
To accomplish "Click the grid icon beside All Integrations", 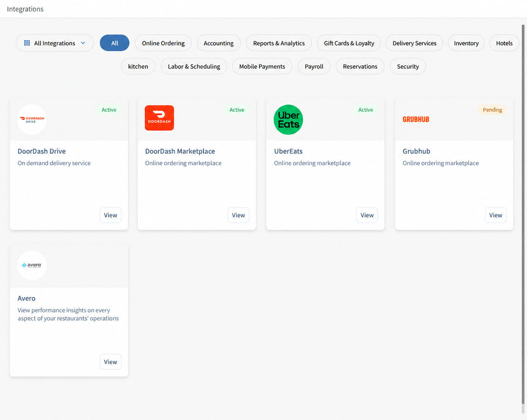I will (x=27, y=43).
